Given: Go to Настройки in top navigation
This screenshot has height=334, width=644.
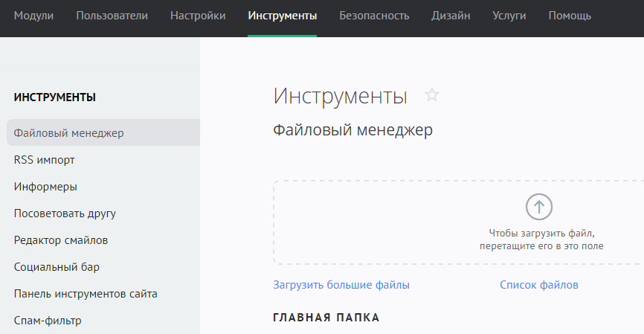Looking at the screenshot, I should (x=198, y=16).
